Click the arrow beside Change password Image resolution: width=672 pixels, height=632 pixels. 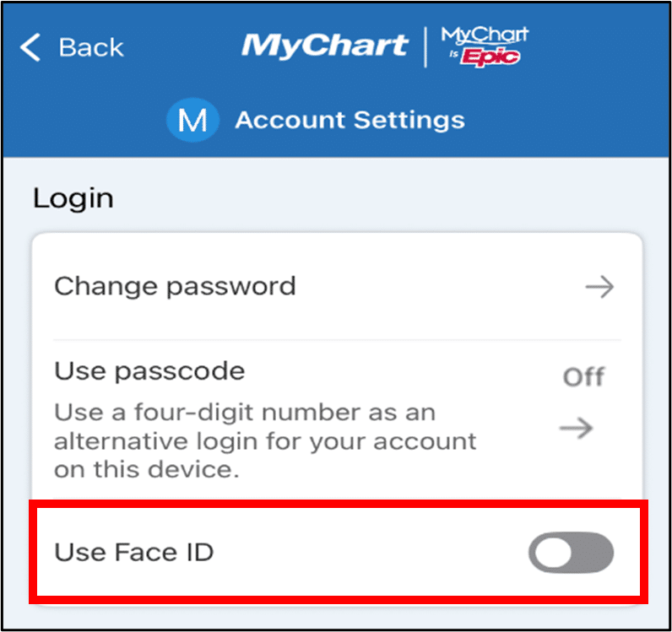coord(599,287)
